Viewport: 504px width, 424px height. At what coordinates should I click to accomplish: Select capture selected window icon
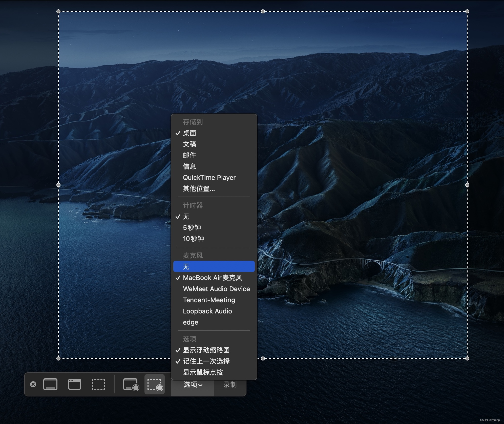pyautogui.click(x=75, y=384)
